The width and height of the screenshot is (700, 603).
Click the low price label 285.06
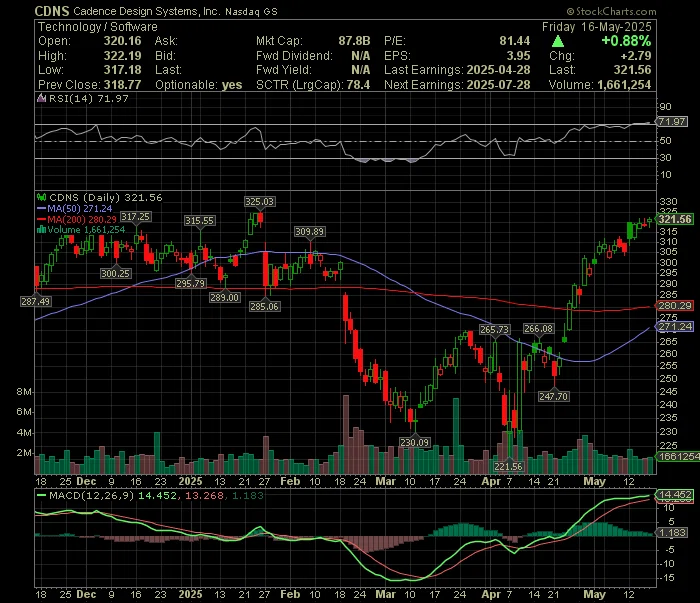point(264,307)
